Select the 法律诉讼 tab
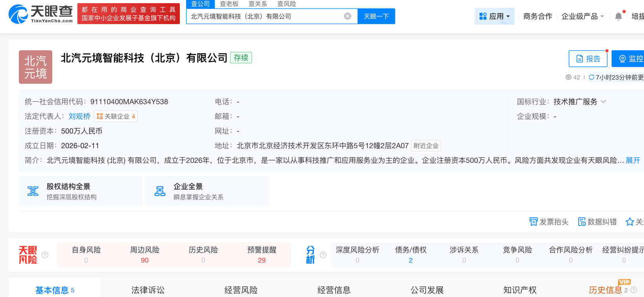The width and height of the screenshot is (644, 297). click(x=148, y=290)
